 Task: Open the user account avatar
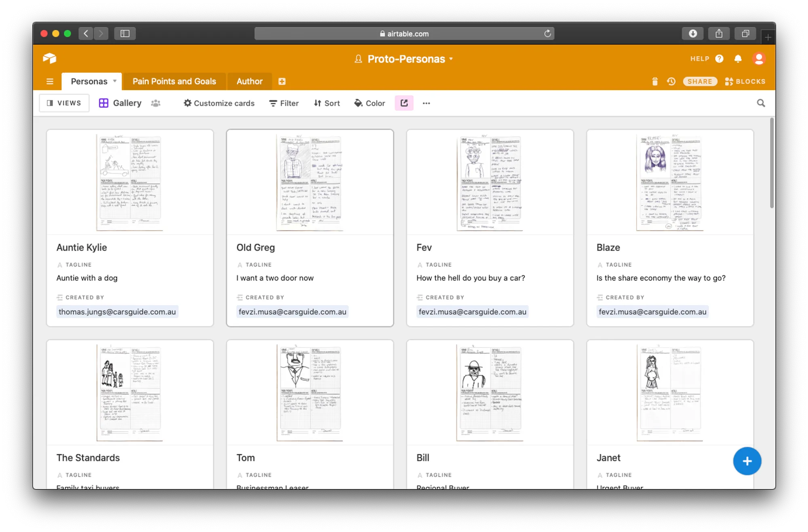[x=759, y=59]
